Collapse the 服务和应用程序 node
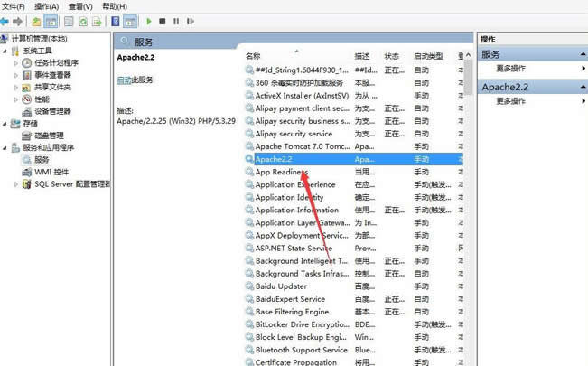 [x=5, y=148]
